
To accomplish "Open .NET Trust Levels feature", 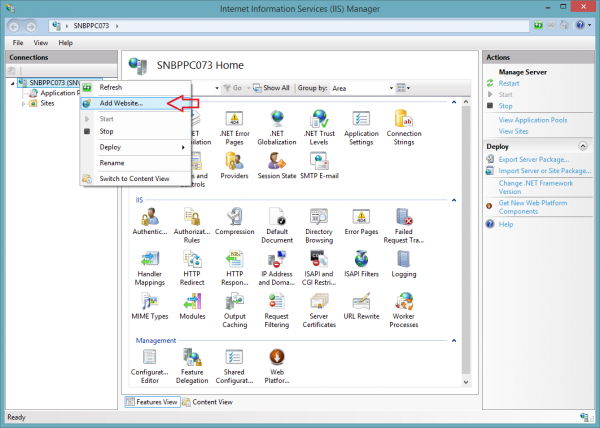I will [319, 128].
